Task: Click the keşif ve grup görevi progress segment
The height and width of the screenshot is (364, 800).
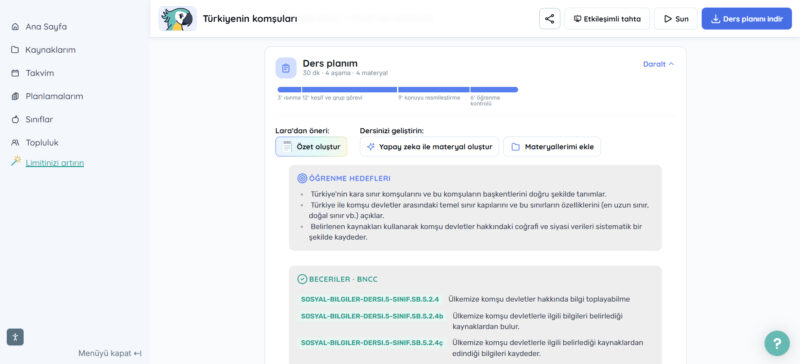Action: click(349, 90)
